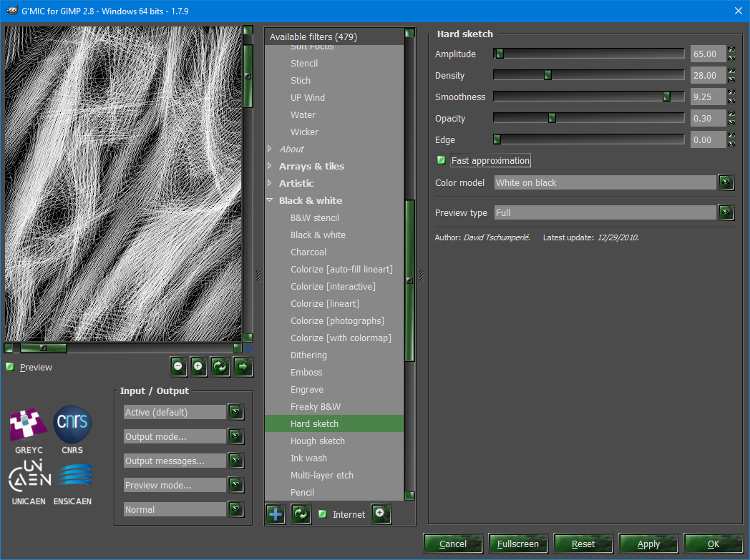Expand the About filter category
The width and height of the screenshot is (750, 560).
click(x=270, y=149)
